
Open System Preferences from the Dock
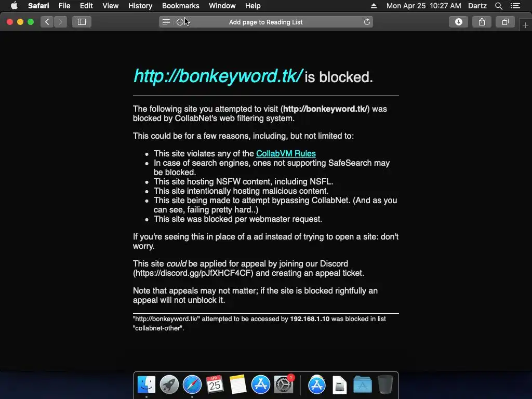click(284, 385)
